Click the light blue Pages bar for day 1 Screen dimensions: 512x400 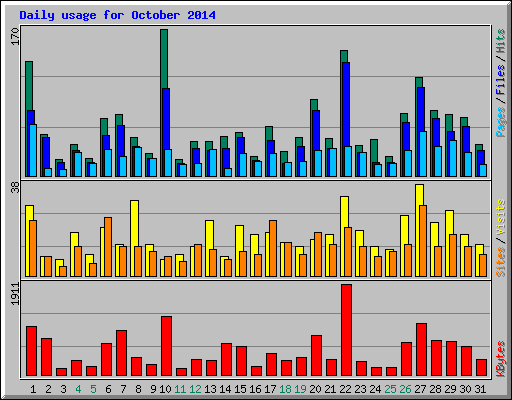pos(33,151)
